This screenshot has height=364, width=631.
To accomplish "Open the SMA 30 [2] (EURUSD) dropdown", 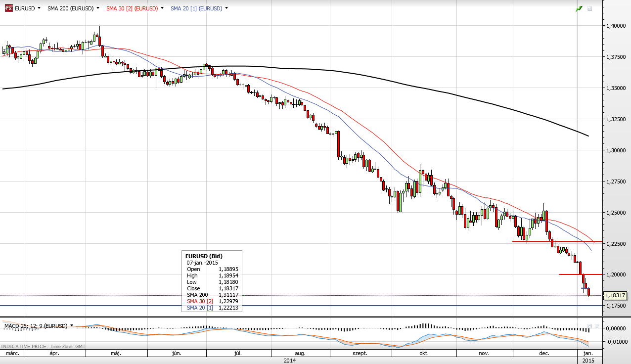I will [162, 9].
